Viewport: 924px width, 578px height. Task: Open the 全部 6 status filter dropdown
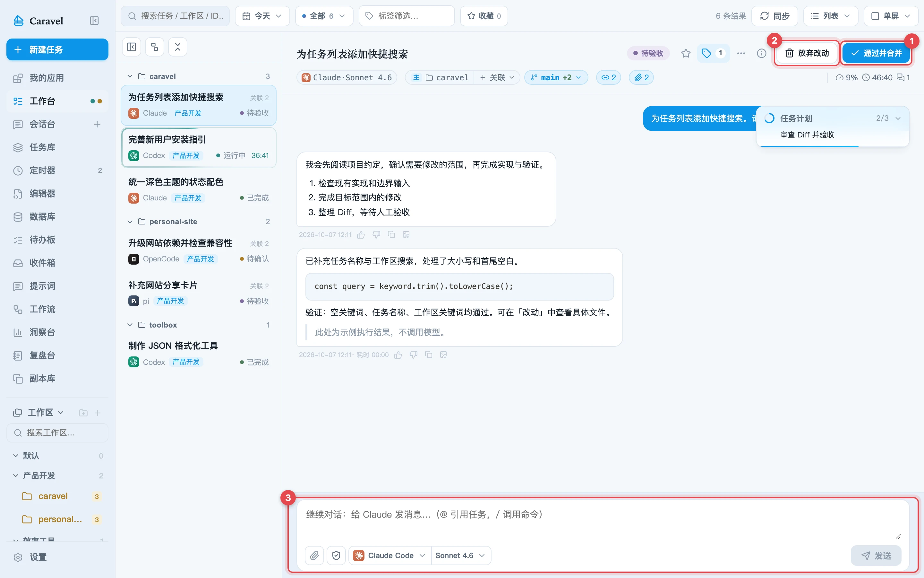pyautogui.click(x=324, y=16)
